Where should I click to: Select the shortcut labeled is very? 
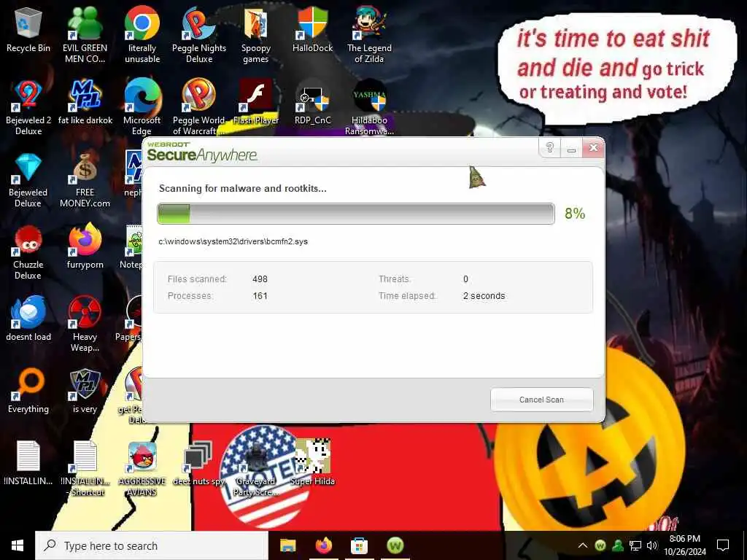point(85,392)
